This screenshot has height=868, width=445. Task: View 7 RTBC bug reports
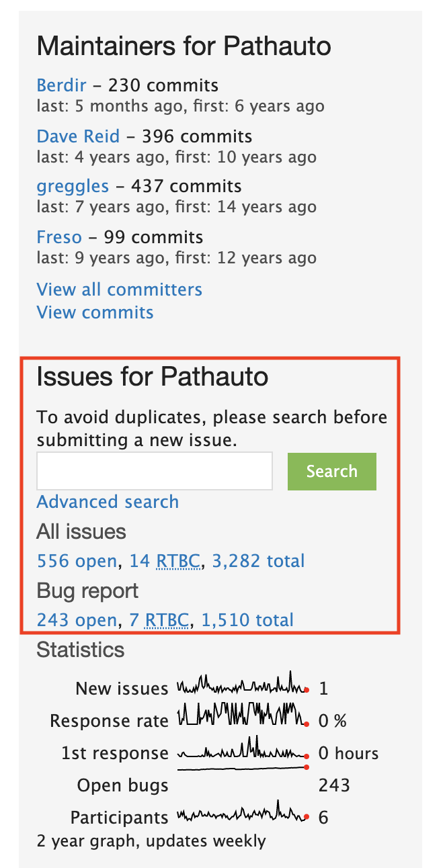point(159,620)
